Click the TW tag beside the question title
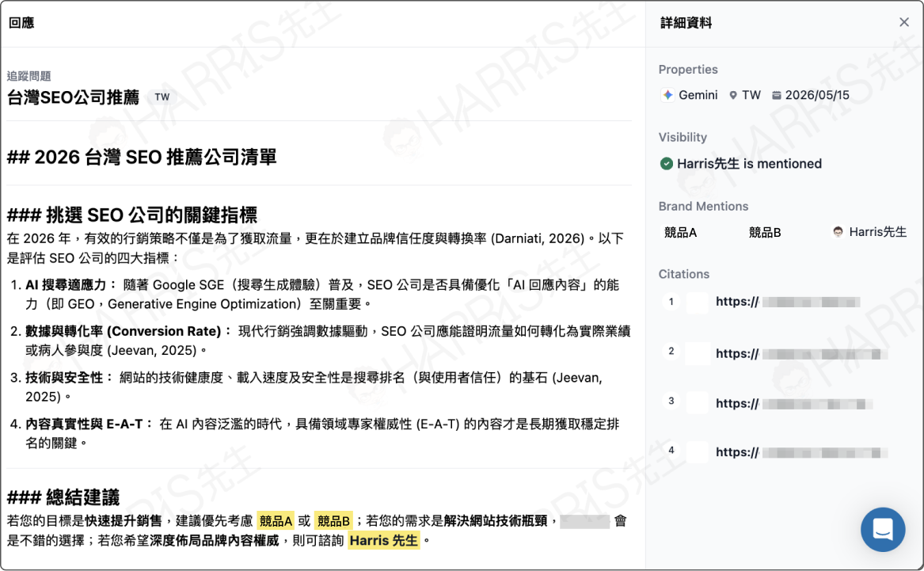 point(162,97)
